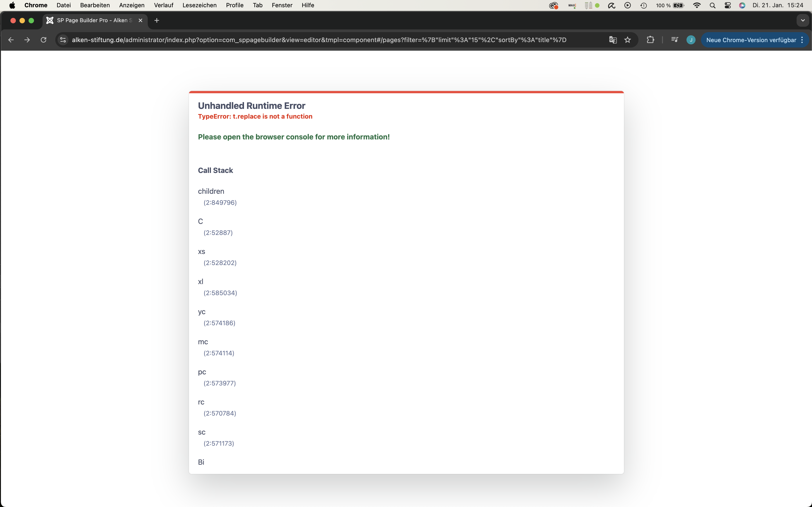Select the SP Page Builder Pro tab
Viewport: 812px width, 507px height.
coord(91,20)
